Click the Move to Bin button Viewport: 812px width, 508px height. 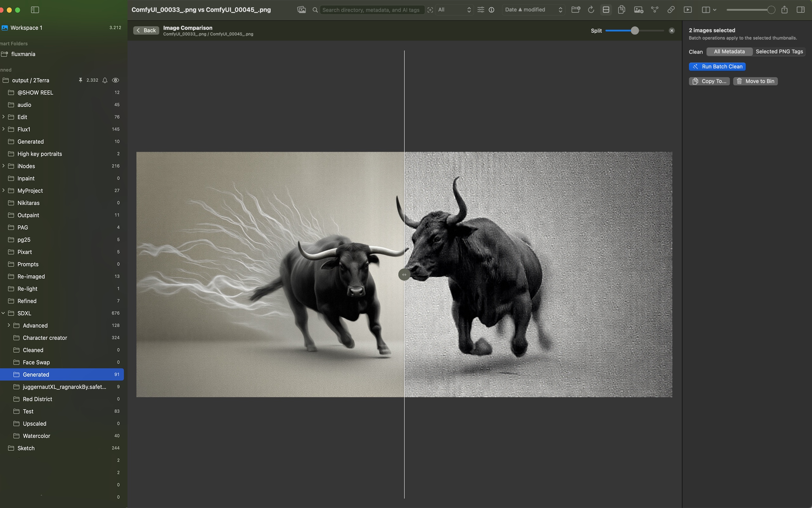pyautogui.click(x=755, y=81)
